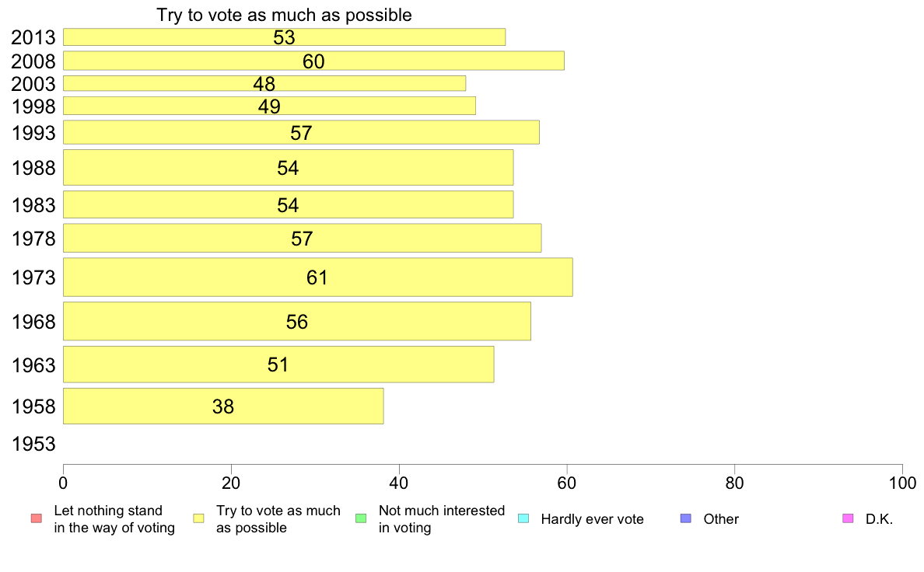Click the 1998 bar labeled 49
This screenshot has width=924, height=572.
click(269, 106)
